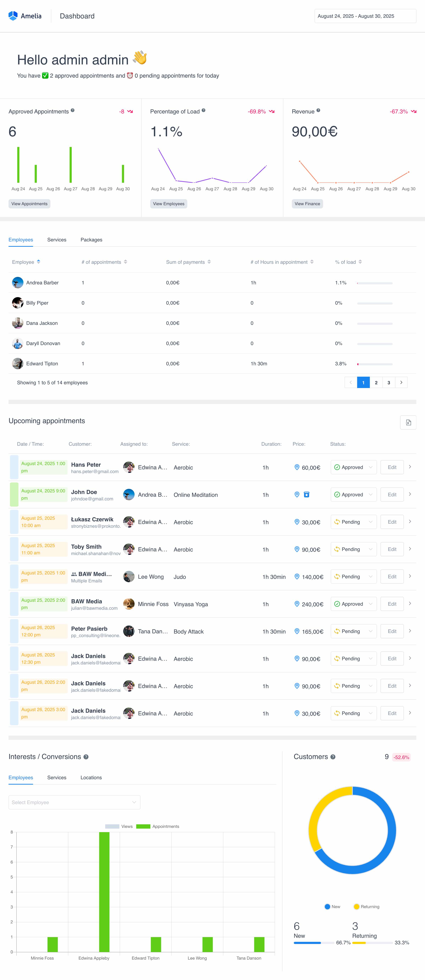
Task: Expand BAW Media Vinyasa Yoga row chevron
Action: point(410,603)
